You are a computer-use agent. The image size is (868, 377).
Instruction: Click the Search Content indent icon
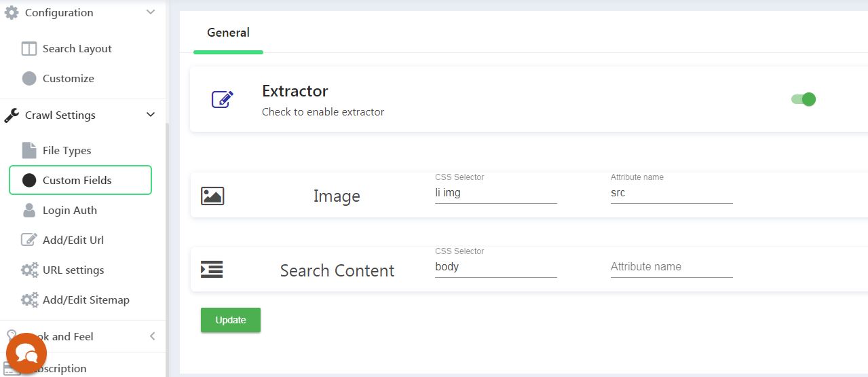point(212,270)
